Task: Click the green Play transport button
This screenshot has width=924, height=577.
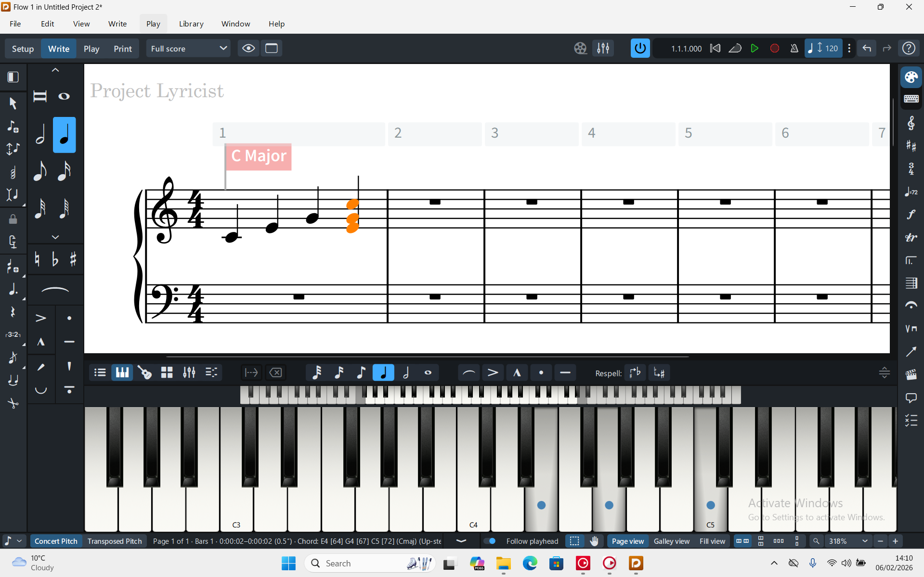Action: point(755,49)
